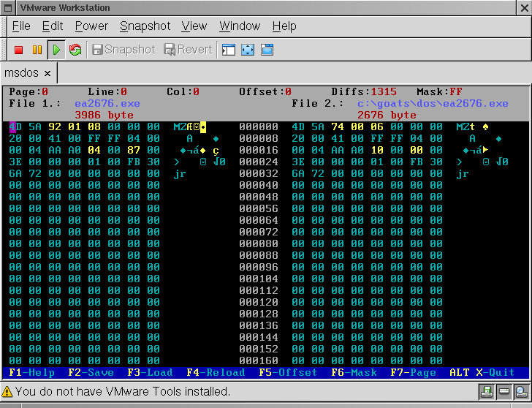This screenshot has width=532, height=408.
Task: Click offset label 000160
Action: tap(259, 360)
